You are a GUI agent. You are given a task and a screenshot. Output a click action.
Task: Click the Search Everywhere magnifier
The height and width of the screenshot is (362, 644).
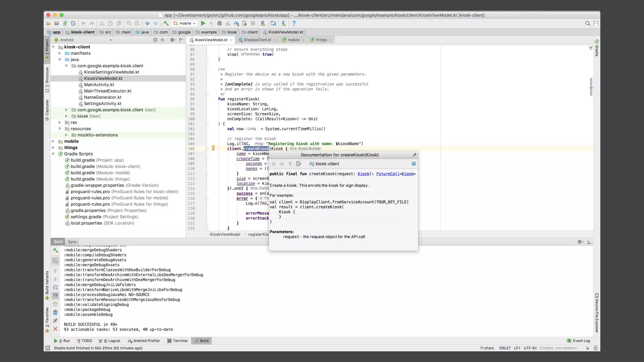coord(587,23)
